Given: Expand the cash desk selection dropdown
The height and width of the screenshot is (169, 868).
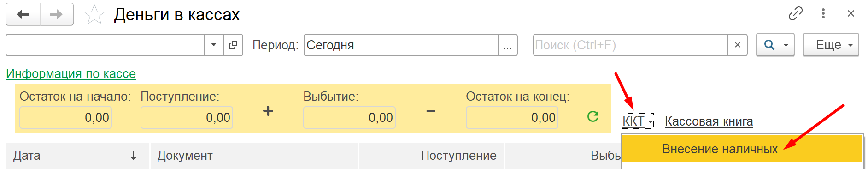Looking at the screenshot, I should 214,45.
